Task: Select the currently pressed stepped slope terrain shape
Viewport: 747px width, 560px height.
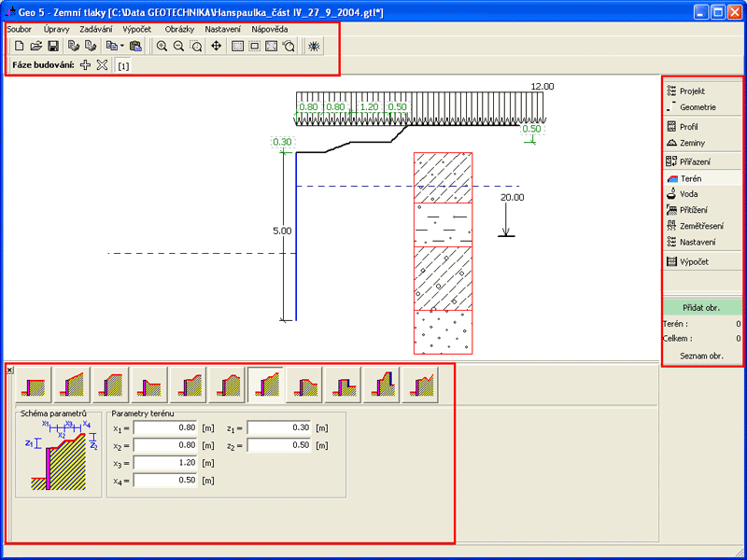Action: pyautogui.click(x=265, y=383)
